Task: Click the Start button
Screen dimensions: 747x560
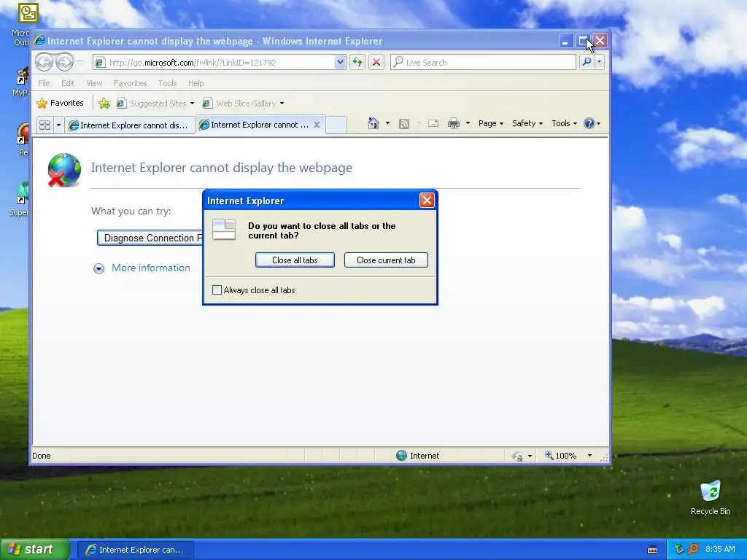Action: point(34,549)
